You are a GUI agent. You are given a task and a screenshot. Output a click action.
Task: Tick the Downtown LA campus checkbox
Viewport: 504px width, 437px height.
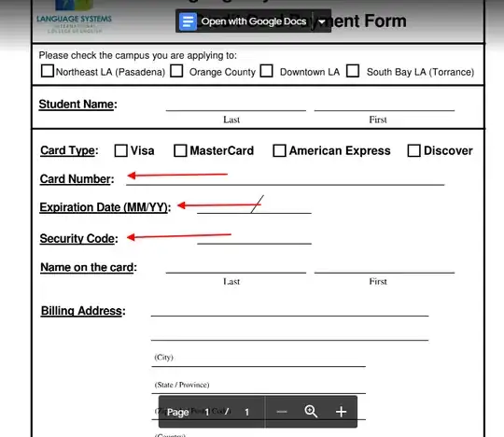tap(266, 71)
